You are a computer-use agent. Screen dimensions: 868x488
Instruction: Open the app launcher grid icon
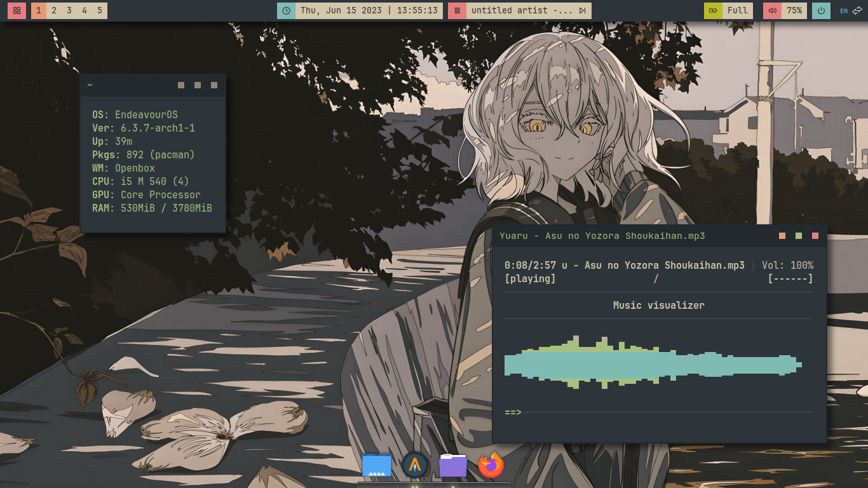tap(17, 11)
